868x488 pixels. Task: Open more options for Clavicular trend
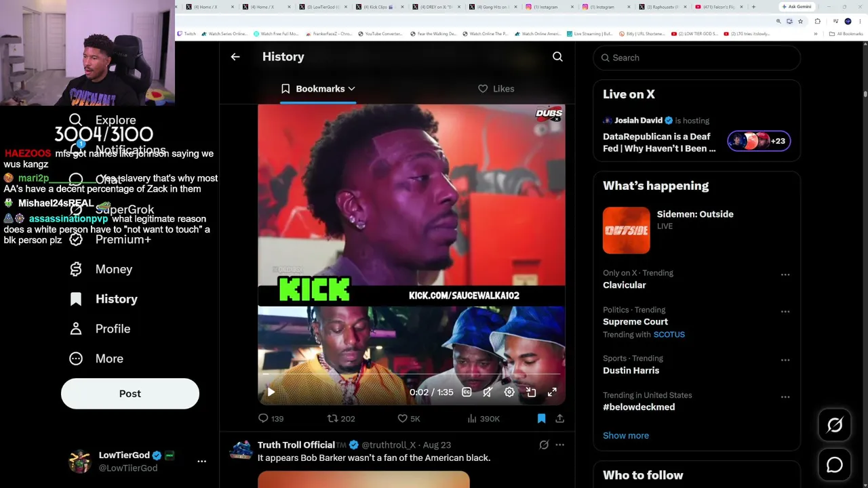785,274
